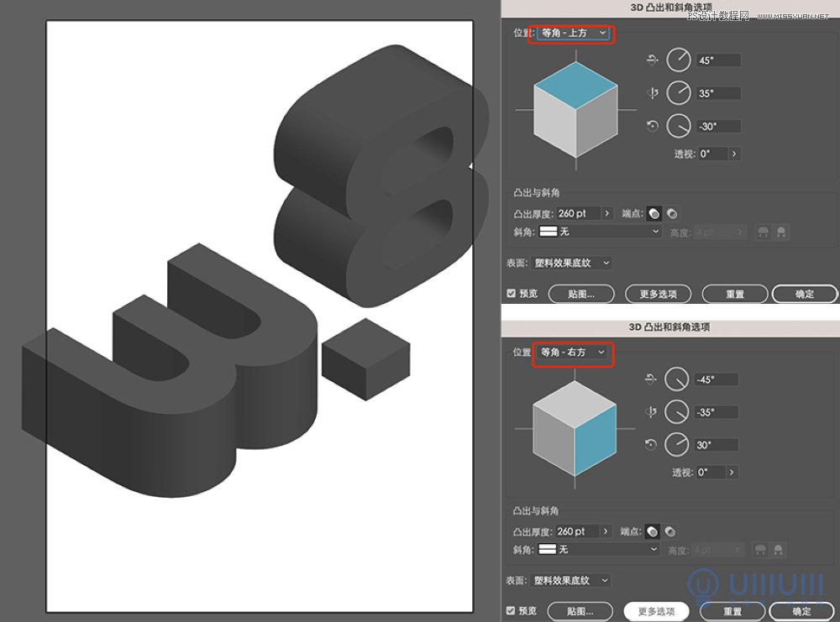This screenshot has height=622, width=840.
Task: Click the Z-axis rotation dial showing -30°
Action: [x=678, y=126]
